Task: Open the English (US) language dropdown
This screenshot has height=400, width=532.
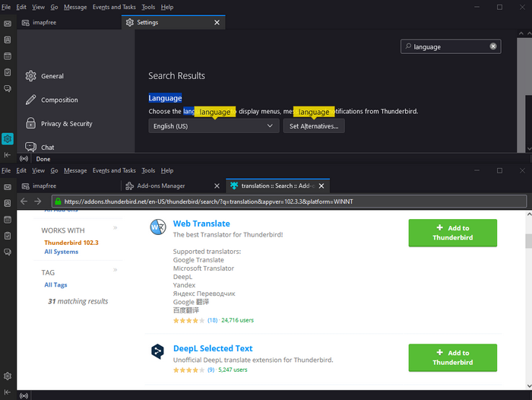Action: click(214, 126)
